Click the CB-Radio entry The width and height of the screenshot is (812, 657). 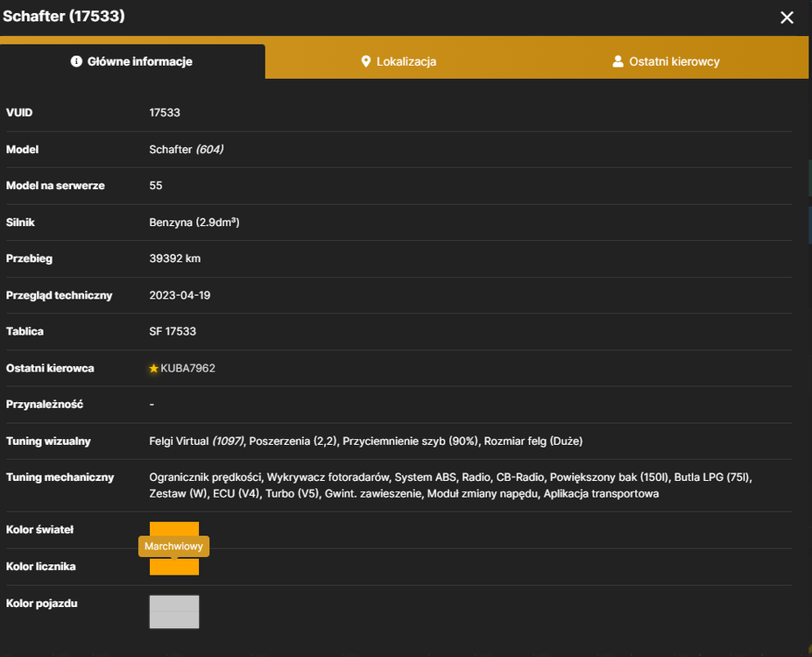520,477
